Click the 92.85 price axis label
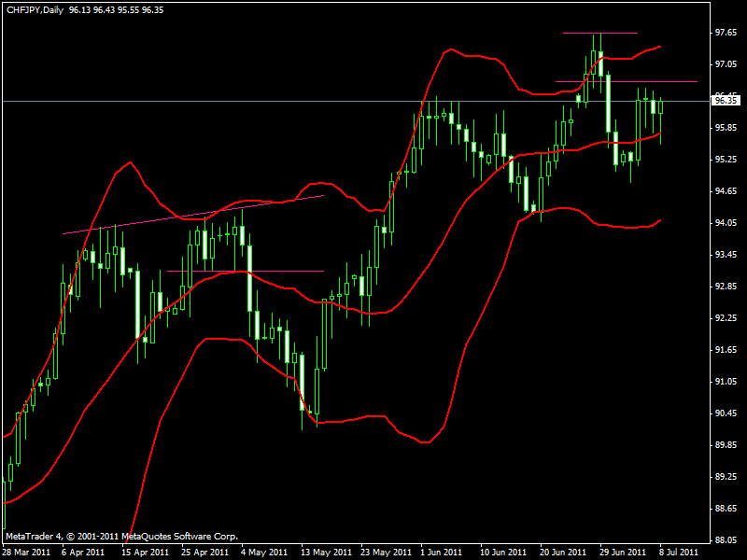Viewport: 747px width, 560px height. (726, 287)
